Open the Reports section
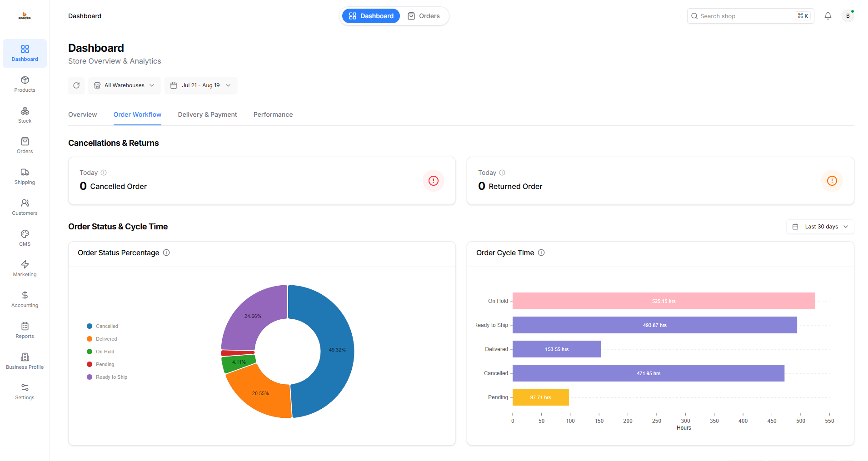The height and width of the screenshot is (461, 868). [x=25, y=331]
